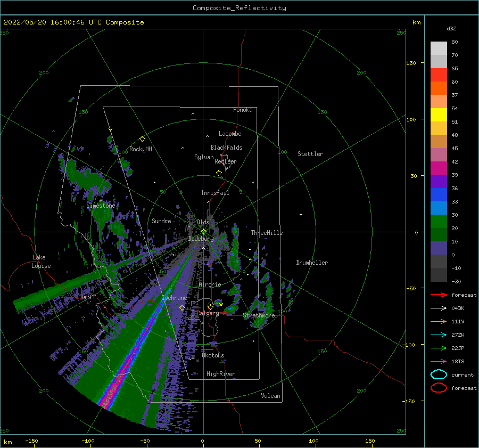Click the bright green swatch between 30 and 20
Viewport: 479px width, 448px height.
[x=439, y=221]
